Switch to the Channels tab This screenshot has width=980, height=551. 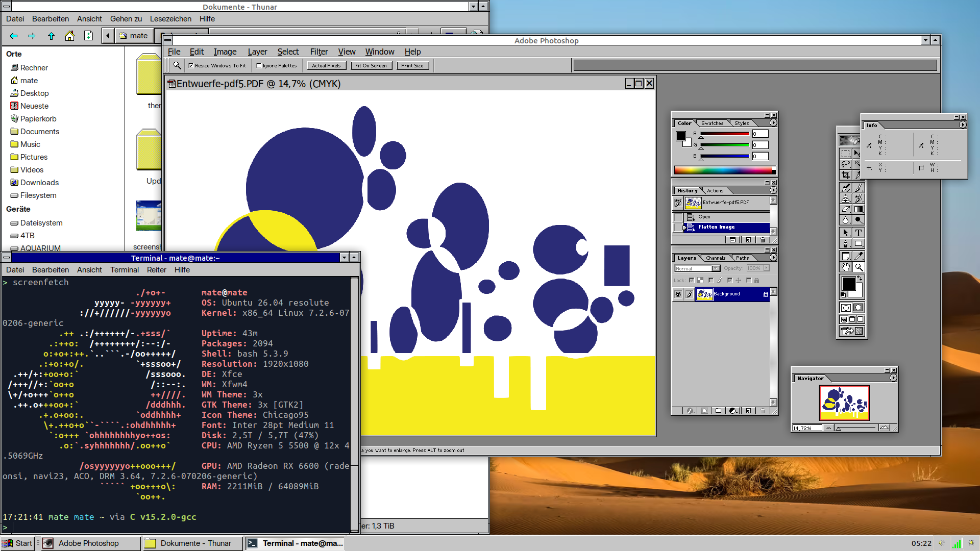[716, 258]
